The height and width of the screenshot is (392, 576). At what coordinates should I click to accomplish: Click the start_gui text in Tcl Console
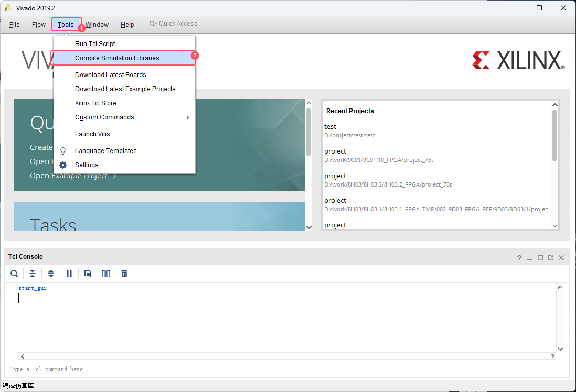(33, 288)
